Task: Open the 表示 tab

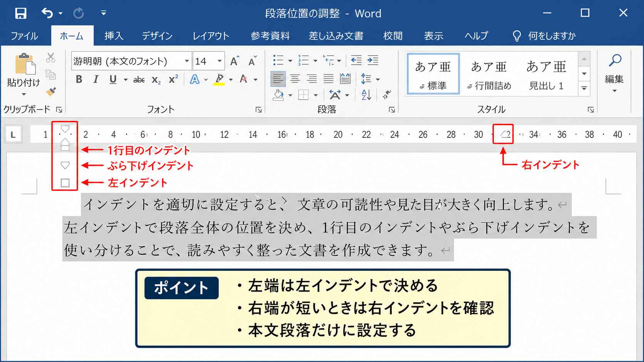Action: tap(434, 36)
